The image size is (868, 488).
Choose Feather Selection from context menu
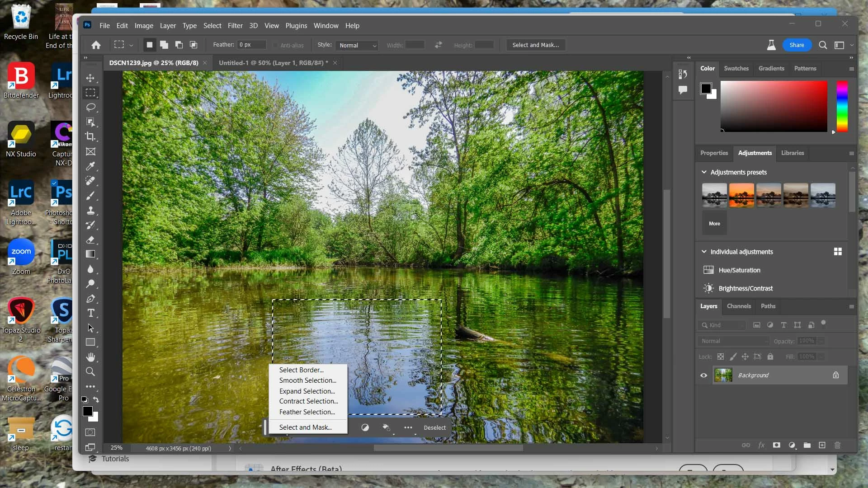coord(307,412)
